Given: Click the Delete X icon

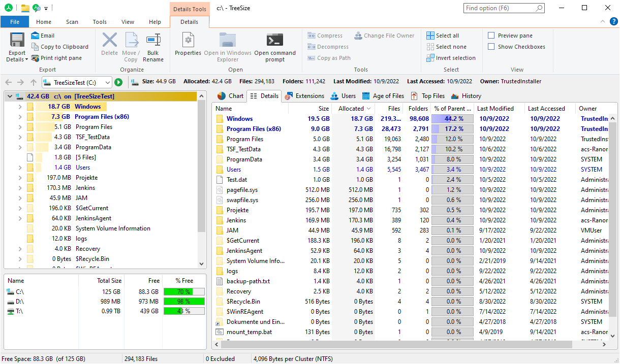Looking at the screenshot, I should click(x=109, y=40).
